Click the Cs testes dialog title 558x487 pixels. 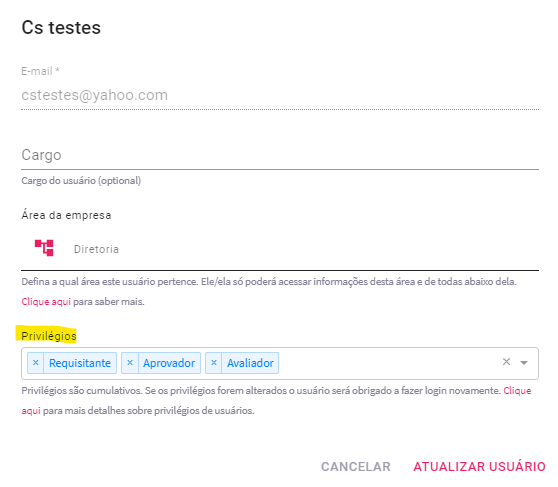[x=61, y=28]
